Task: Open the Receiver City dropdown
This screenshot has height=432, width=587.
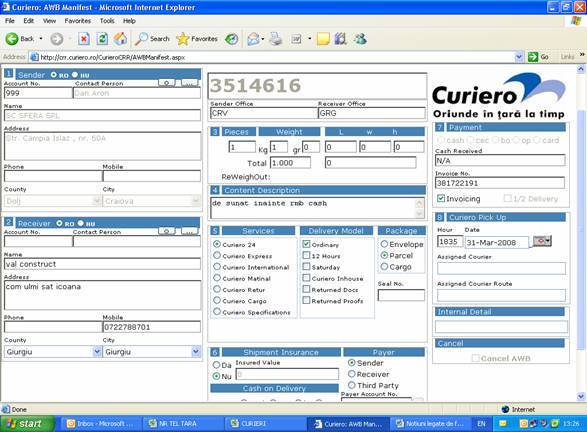Action: pos(195,352)
